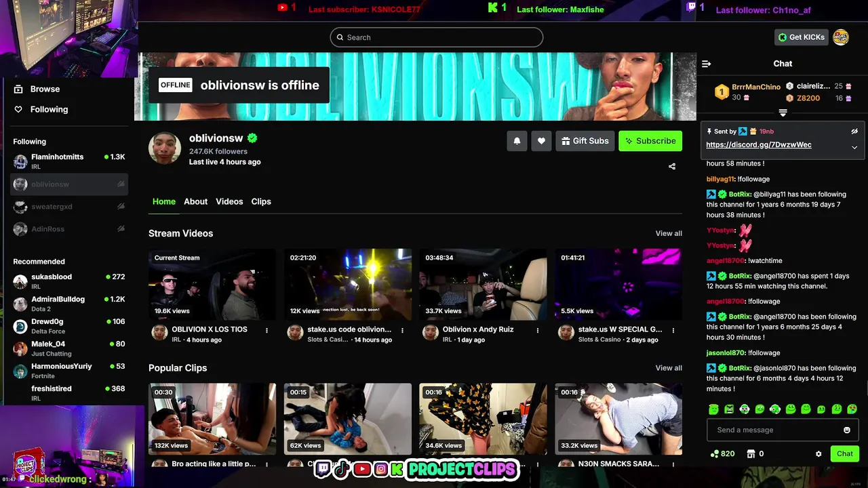This screenshot has width=868, height=488.
Task: Open Malek_04 recommended channel
Action: [69, 348]
